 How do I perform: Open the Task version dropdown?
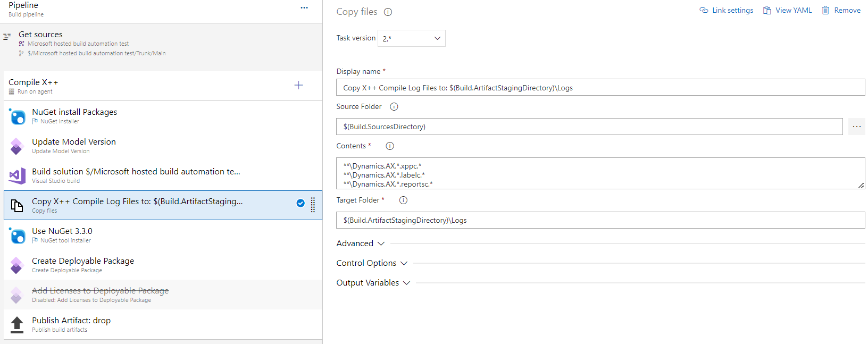(x=412, y=38)
